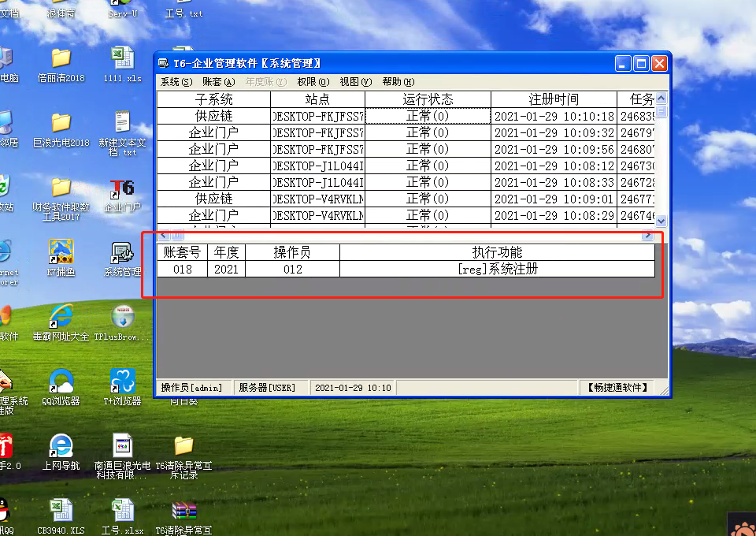The height and width of the screenshot is (536, 756).
Task: Click the 站点 column header
Action: click(x=317, y=99)
